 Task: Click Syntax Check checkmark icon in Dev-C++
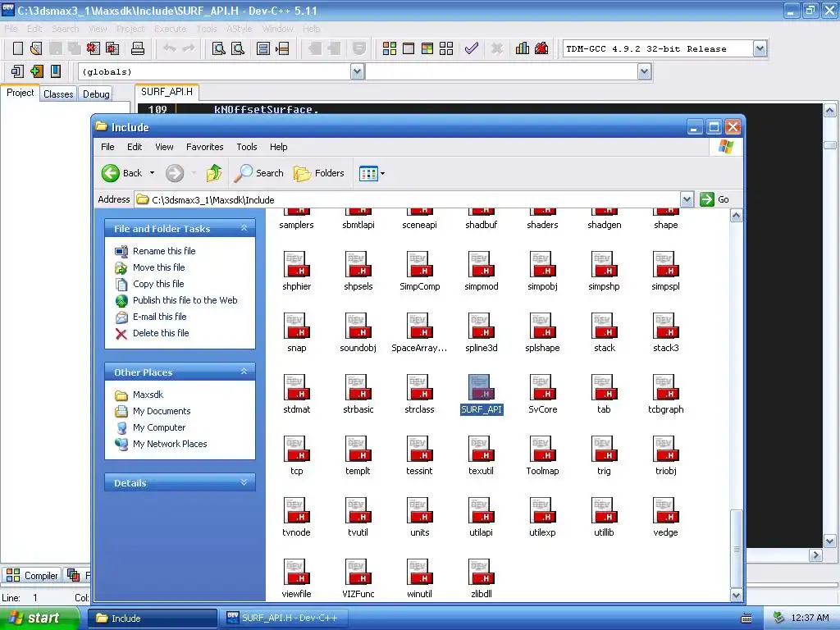[472, 48]
